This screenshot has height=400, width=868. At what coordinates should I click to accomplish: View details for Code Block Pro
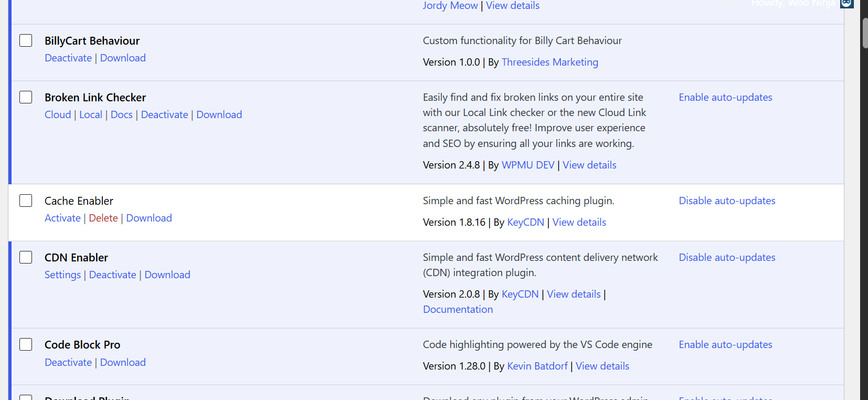coord(602,366)
